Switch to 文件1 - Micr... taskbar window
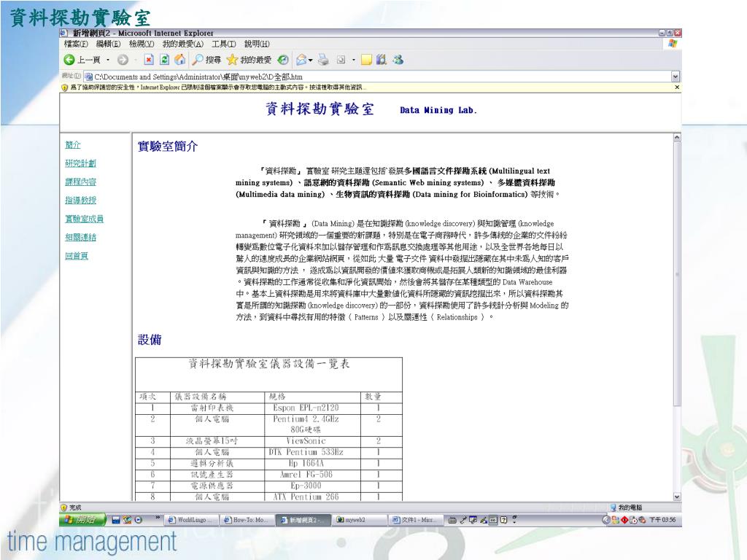 [x=415, y=520]
